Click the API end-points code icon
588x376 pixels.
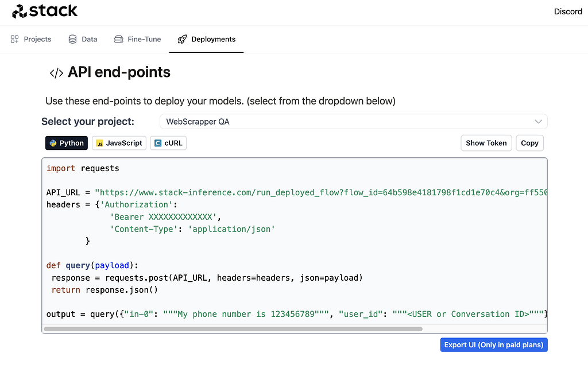tap(56, 73)
